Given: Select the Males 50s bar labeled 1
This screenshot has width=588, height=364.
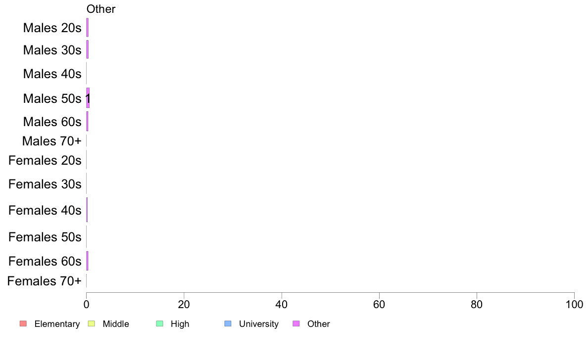Looking at the screenshot, I should (88, 98).
